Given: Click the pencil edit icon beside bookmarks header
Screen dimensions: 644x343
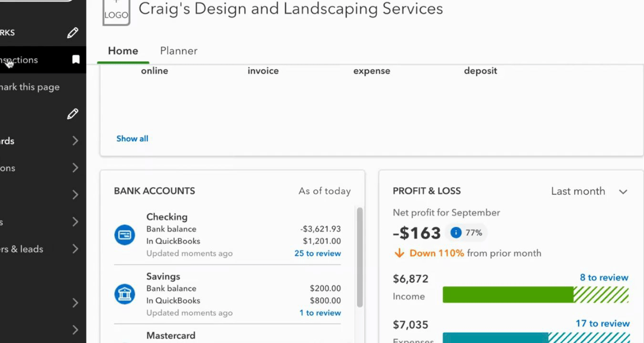Looking at the screenshot, I should (x=73, y=32).
